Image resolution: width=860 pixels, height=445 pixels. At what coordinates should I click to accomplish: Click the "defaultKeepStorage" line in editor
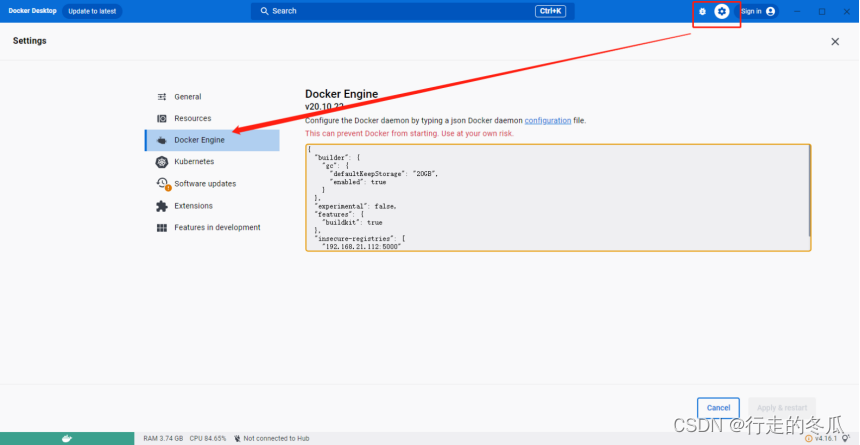(384, 173)
